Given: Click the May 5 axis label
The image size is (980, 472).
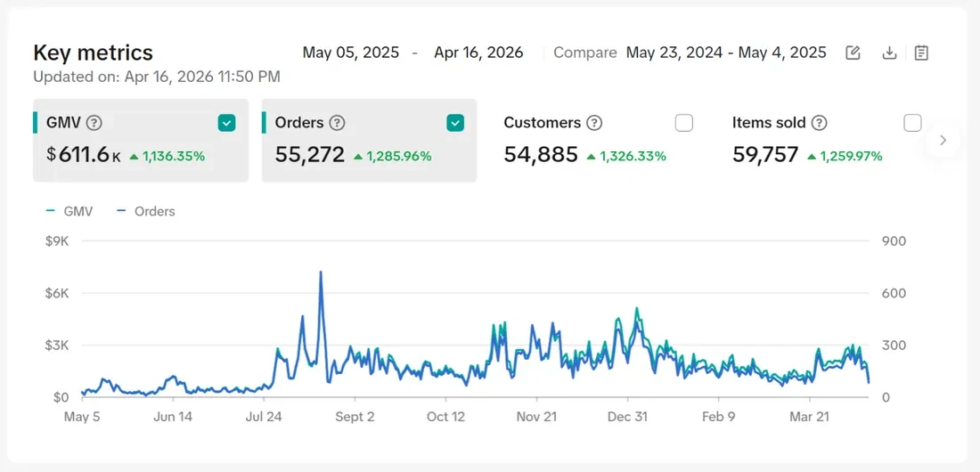Looking at the screenshot, I should [82, 417].
